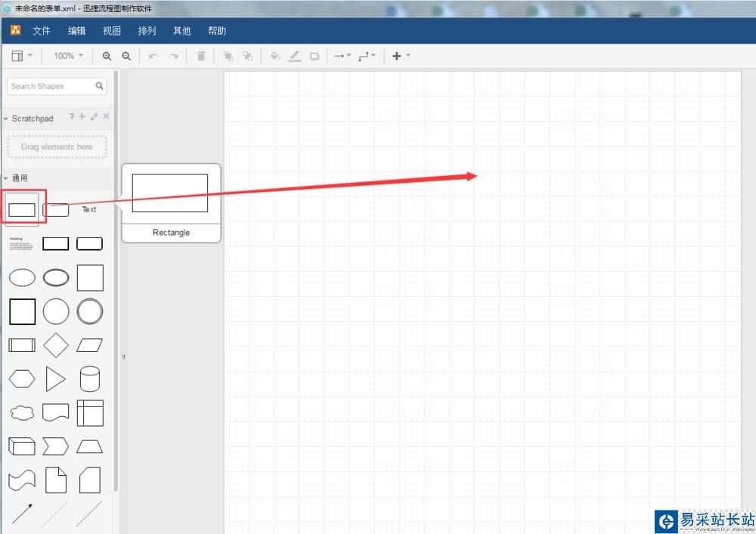Click the Scratchpad edit pencil icon
756x534 pixels.
pos(94,116)
